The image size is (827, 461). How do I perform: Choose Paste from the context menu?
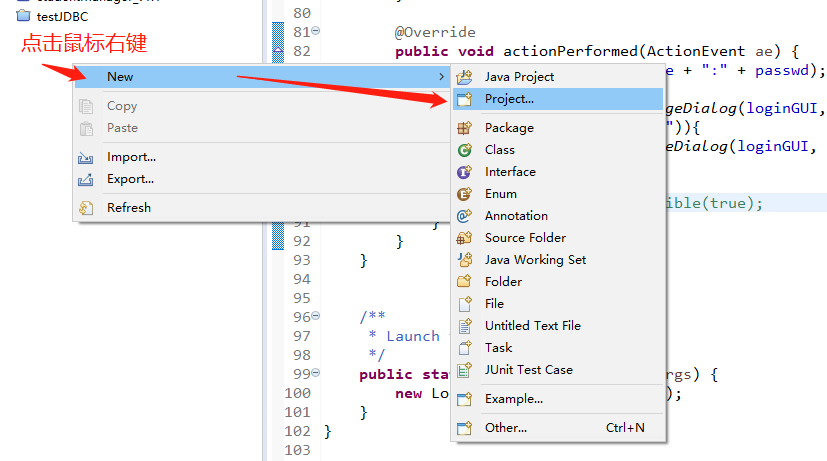(262, 128)
